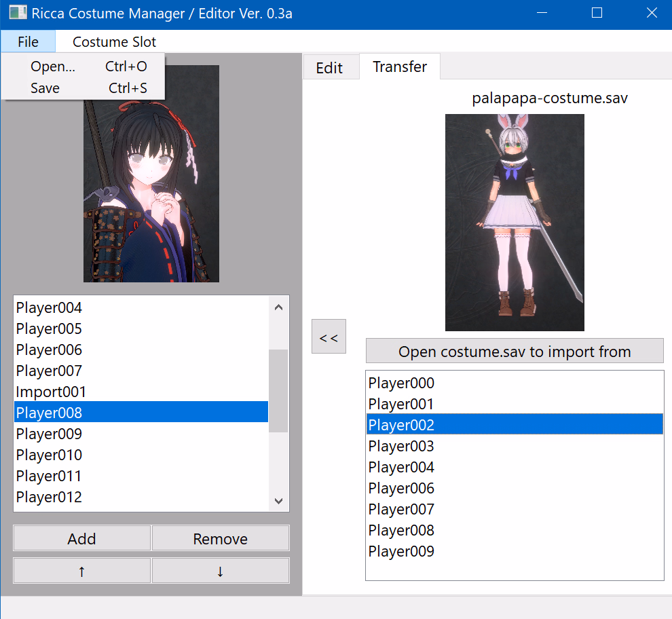
Task: Click the << transfer costume button
Action: [329, 337]
